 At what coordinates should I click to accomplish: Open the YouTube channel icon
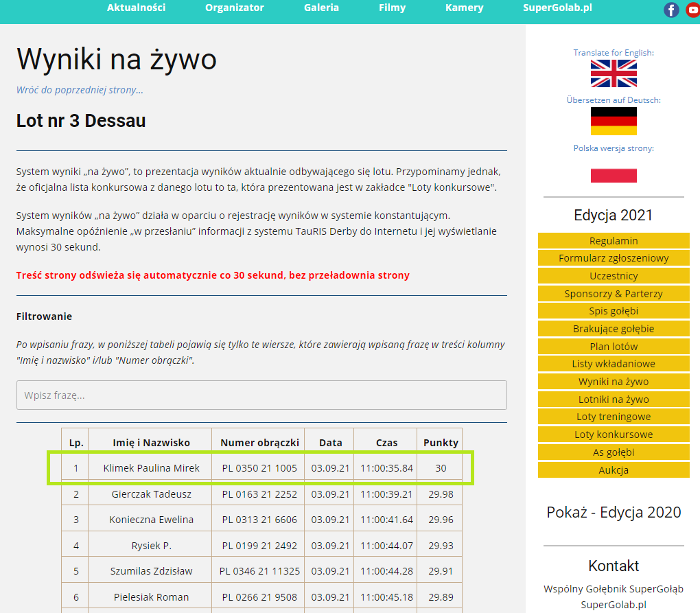[x=692, y=10]
